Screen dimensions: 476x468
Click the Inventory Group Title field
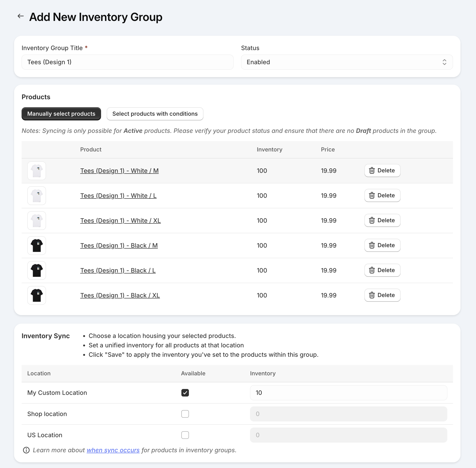pyautogui.click(x=127, y=62)
